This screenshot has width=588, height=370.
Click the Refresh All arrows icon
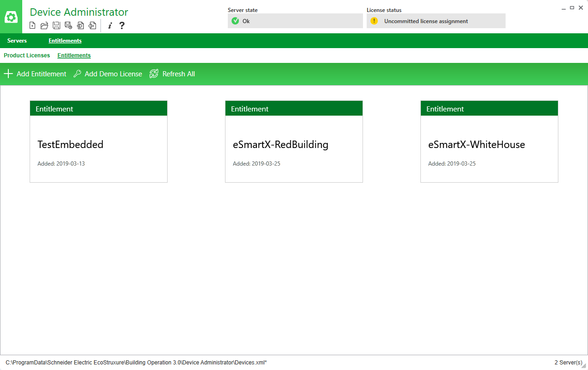(154, 74)
